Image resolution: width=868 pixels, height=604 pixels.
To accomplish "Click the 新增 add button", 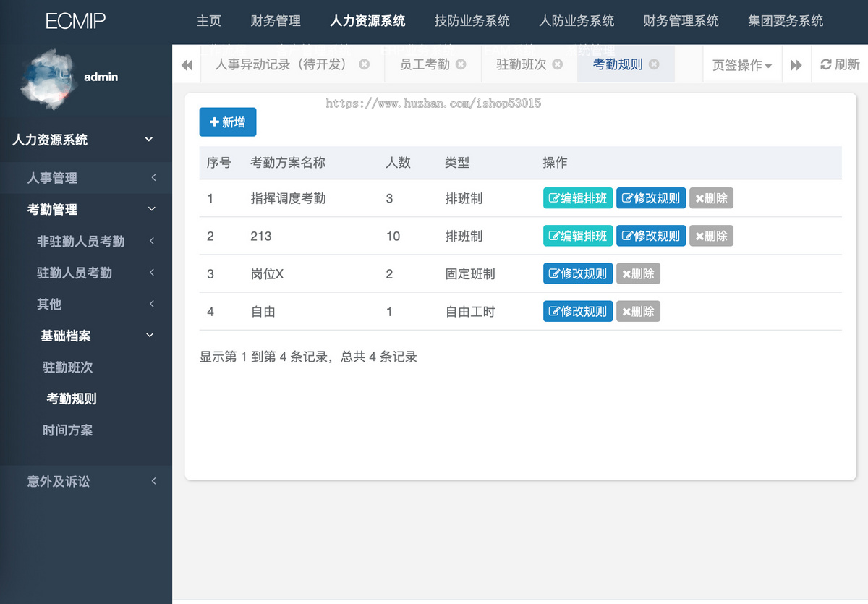I will click(228, 122).
